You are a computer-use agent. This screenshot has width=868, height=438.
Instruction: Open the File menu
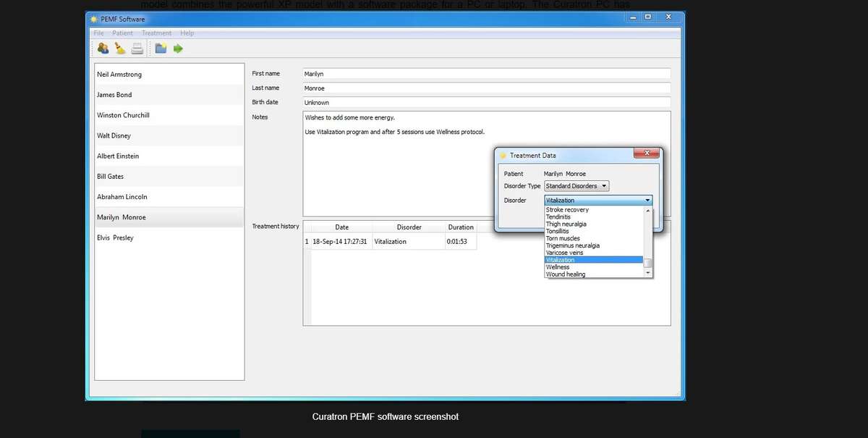point(98,33)
